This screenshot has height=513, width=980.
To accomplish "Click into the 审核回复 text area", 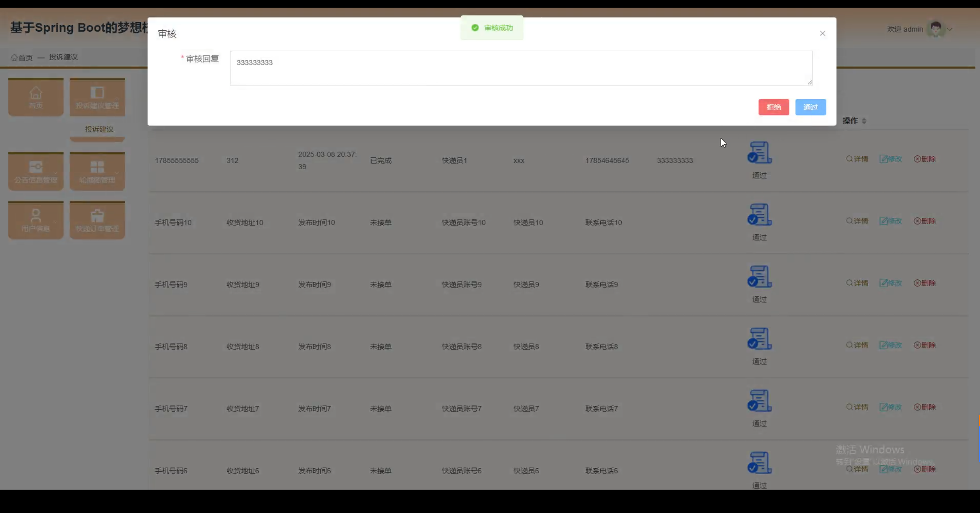I will (521, 68).
